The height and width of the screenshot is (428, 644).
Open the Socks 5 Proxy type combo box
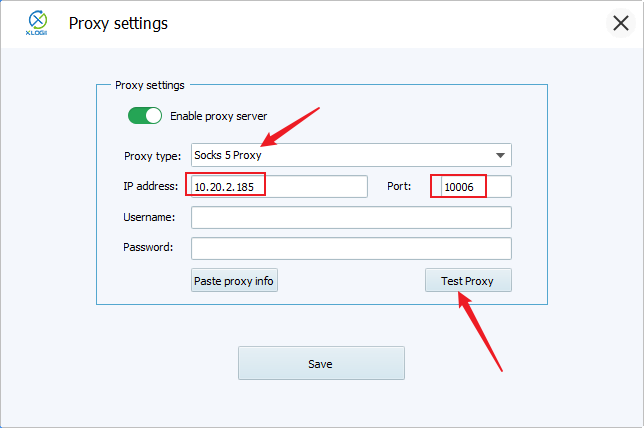click(340, 155)
